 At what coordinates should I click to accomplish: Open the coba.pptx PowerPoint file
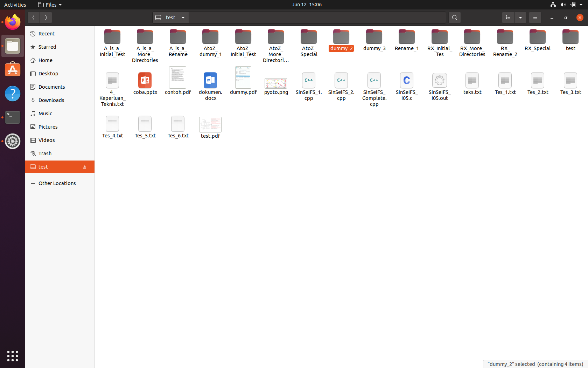(145, 83)
